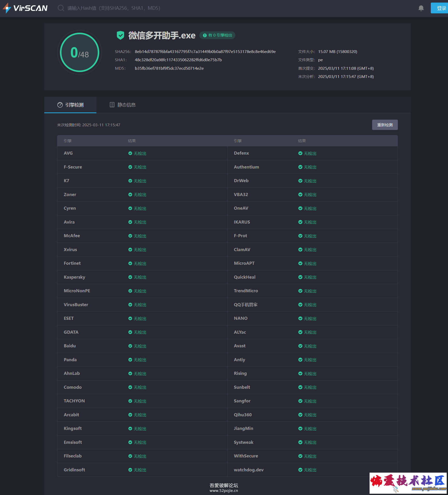Click the green shield icon beside filename

[120, 35]
